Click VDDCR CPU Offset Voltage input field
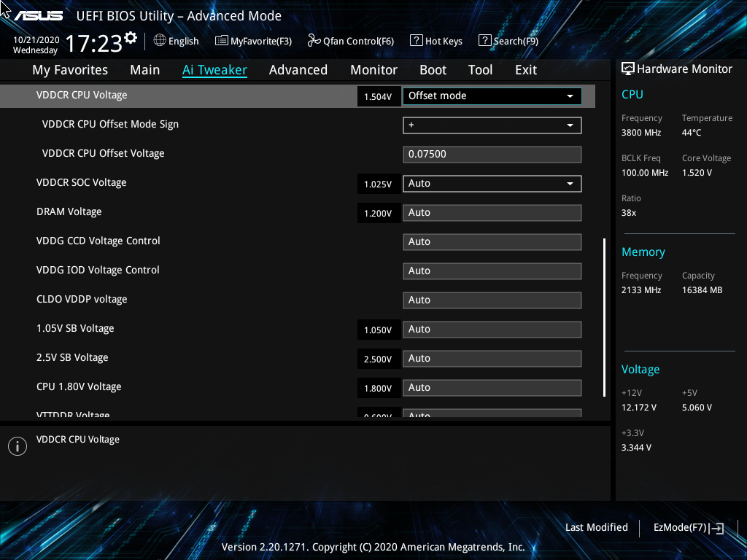 coord(492,155)
